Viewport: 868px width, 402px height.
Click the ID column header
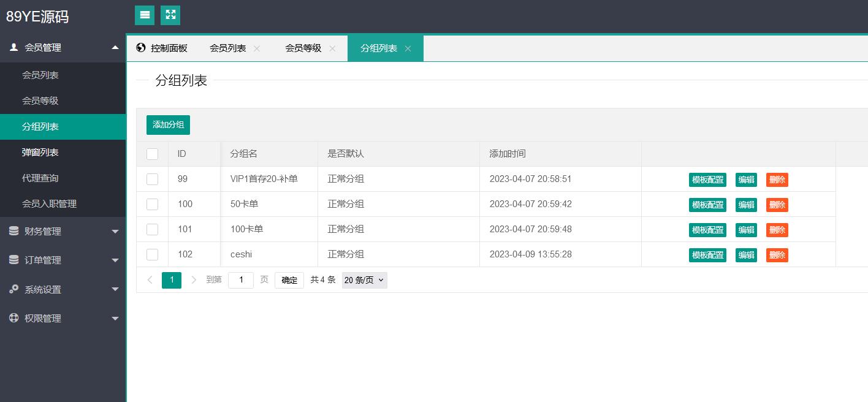194,154
